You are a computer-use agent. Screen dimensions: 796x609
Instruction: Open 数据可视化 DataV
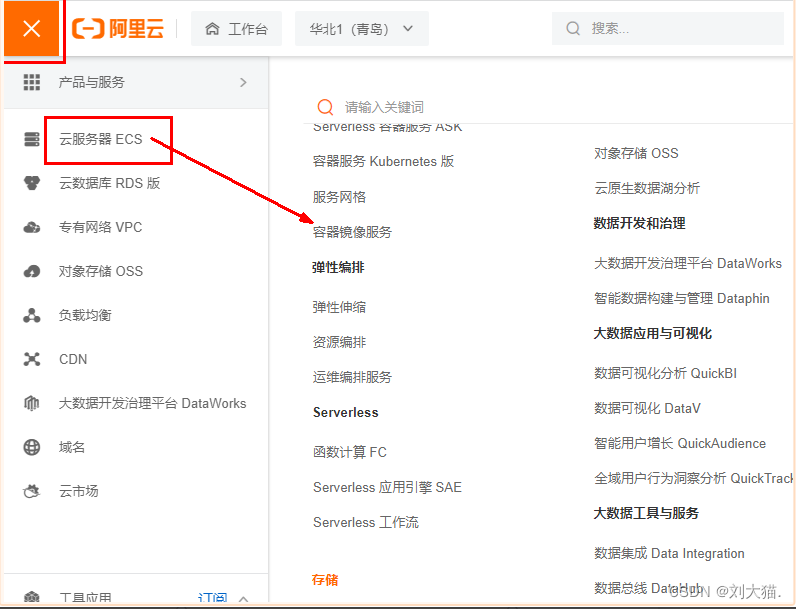pyautogui.click(x=647, y=409)
